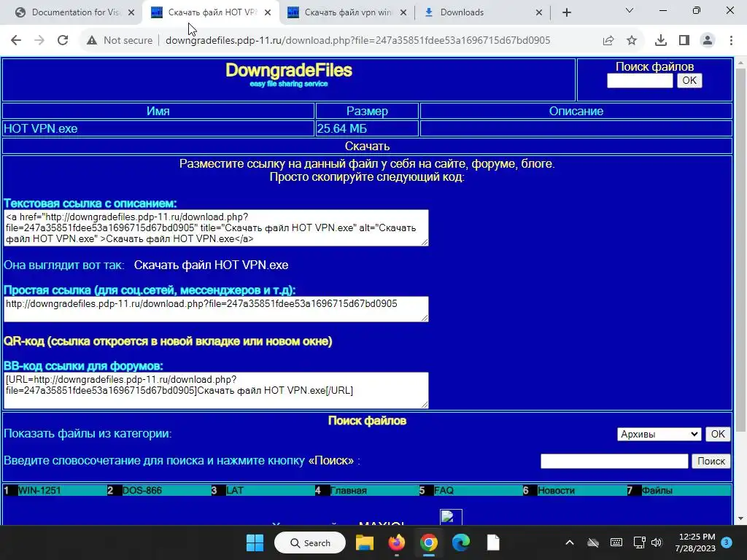Screen dimensions: 747x560
Task: Open the blank document taskbar icon
Action: click(493, 542)
